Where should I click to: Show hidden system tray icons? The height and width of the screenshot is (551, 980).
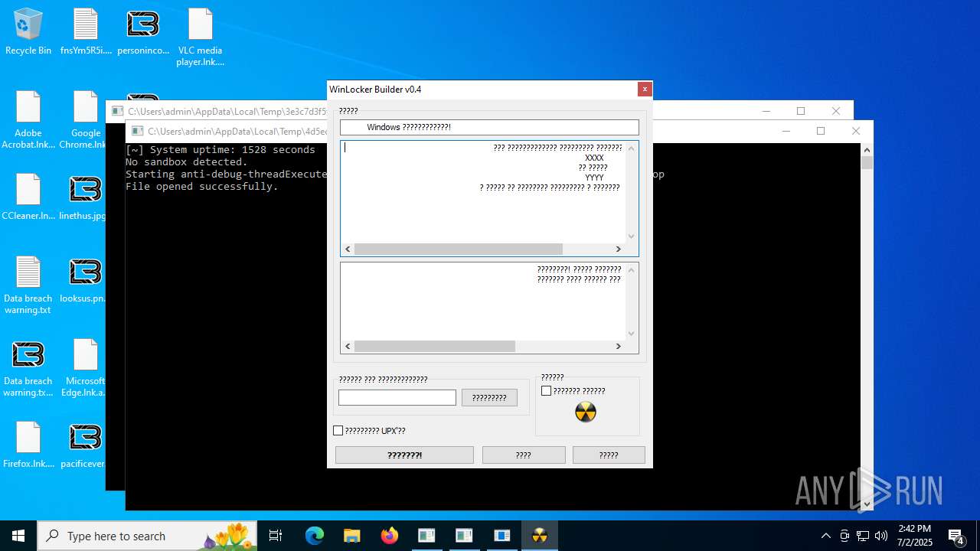(x=825, y=536)
